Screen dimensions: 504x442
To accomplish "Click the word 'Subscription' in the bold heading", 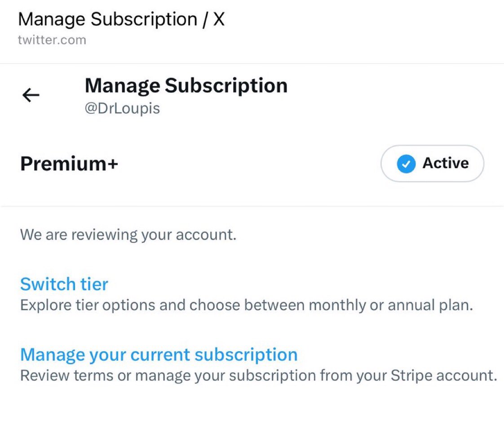I will click(226, 85).
